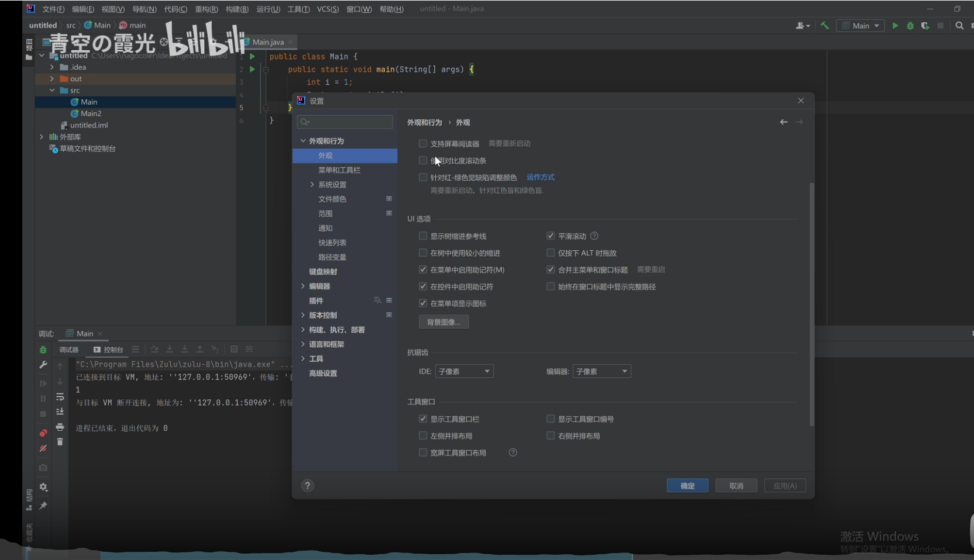Expand 系统设置 in settings tree
This screenshot has height=560, width=974.
pyautogui.click(x=312, y=185)
